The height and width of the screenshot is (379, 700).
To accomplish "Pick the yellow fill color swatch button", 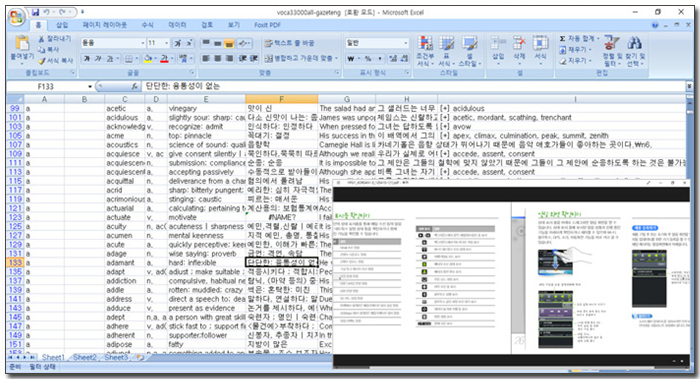I will click(x=148, y=58).
